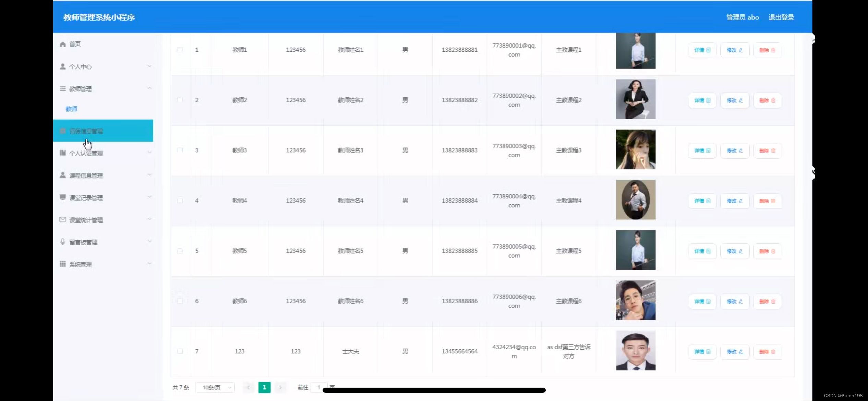
Task: Click the person icon beside 个人中心
Action: [x=62, y=66]
